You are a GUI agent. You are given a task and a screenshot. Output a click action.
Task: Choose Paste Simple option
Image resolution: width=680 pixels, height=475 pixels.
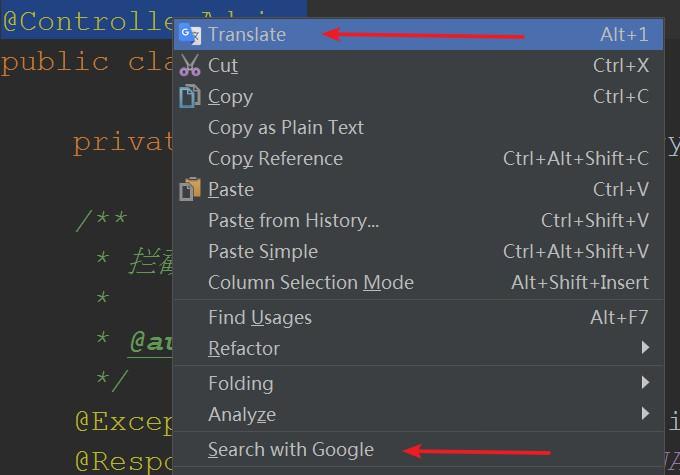point(263,252)
